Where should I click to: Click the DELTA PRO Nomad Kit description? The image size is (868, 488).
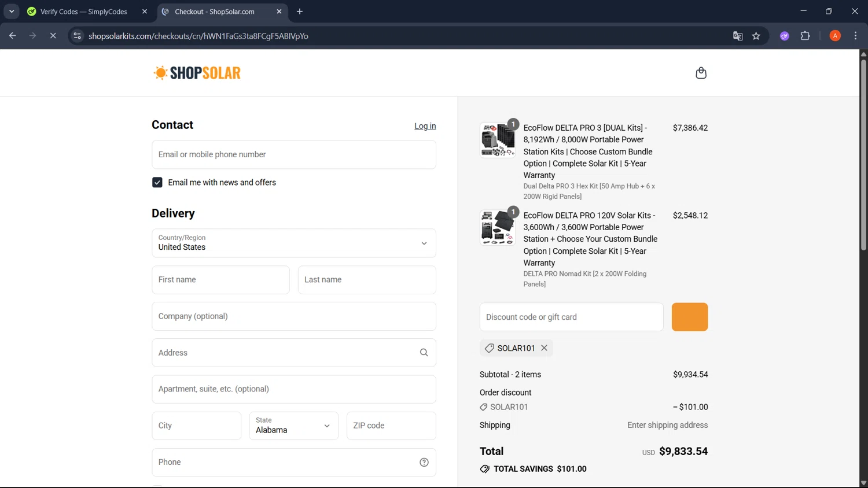pyautogui.click(x=585, y=279)
